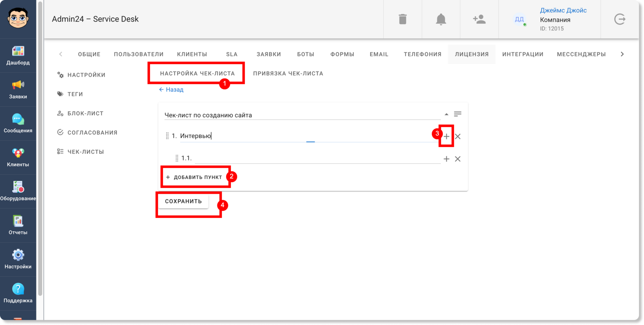
Task: Switch to Привязка чек-листа tab
Action: point(288,73)
